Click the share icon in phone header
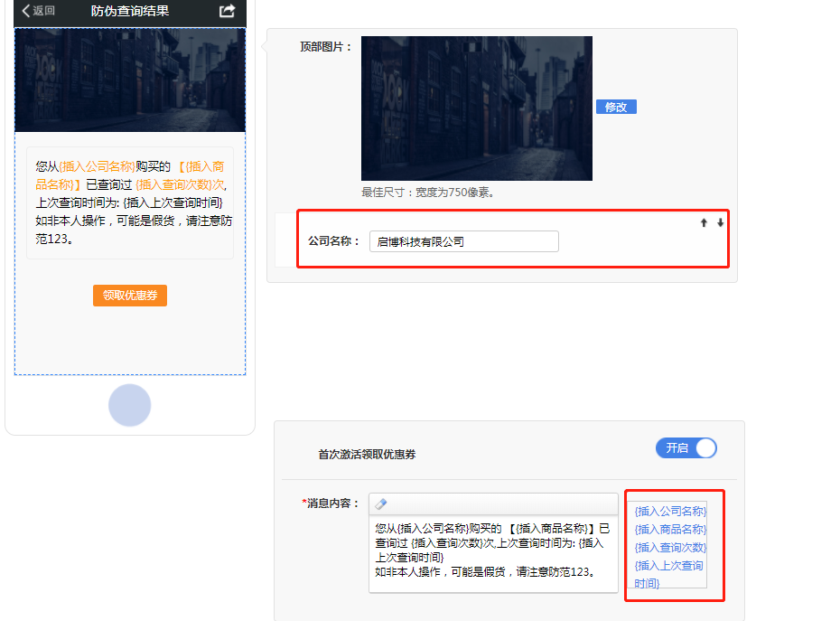Screen dimensions: 840x621 tap(228, 11)
